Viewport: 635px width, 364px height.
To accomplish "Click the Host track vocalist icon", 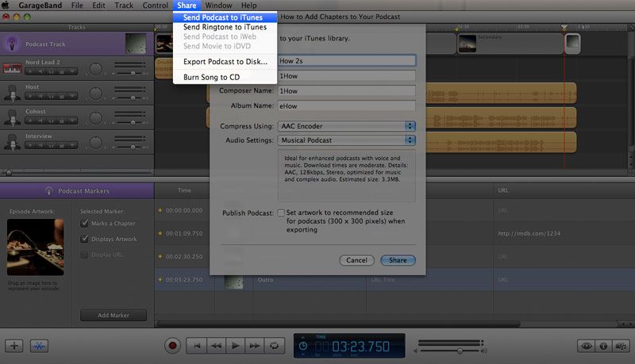I will pos(12,93).
